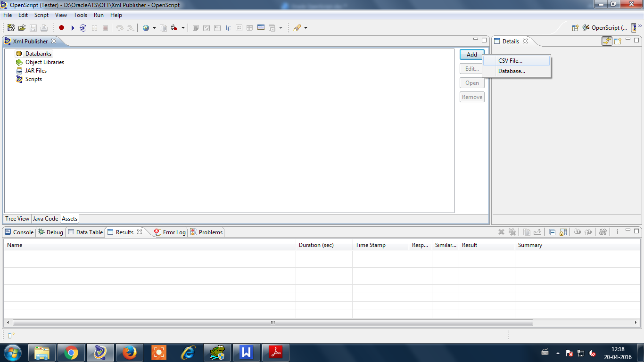Choose CSV File... from the Add menu

click(517, 61)
